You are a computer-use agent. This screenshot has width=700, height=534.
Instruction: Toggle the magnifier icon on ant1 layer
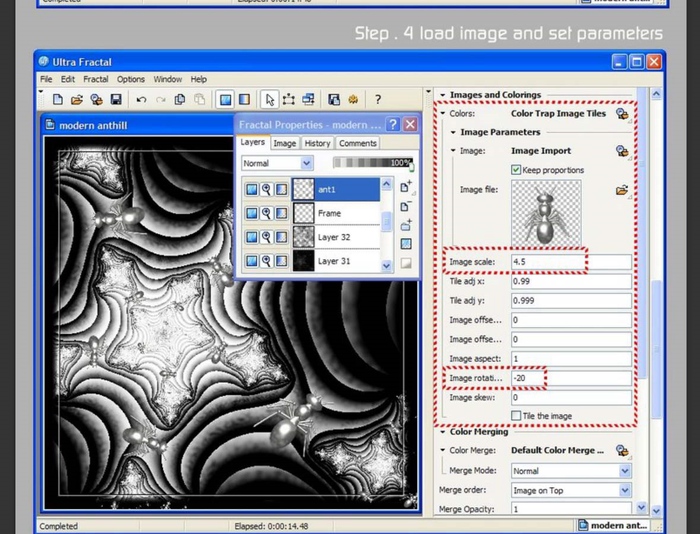267,189
